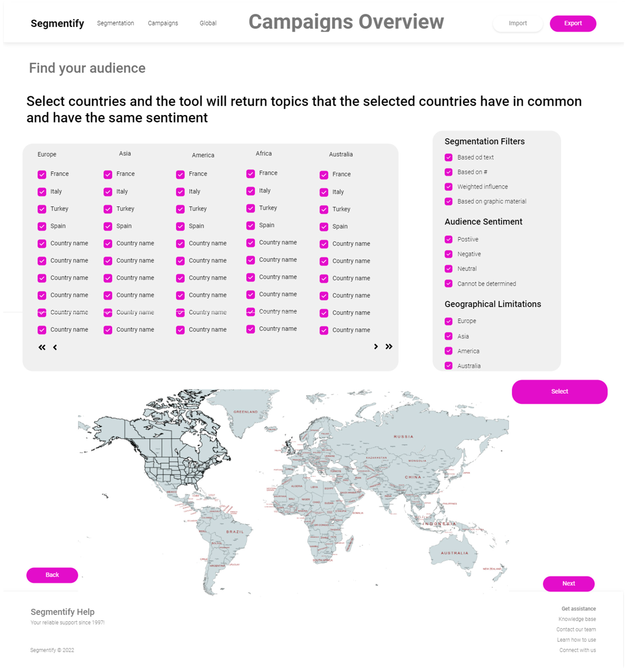This screenshot has width=626, height=672.
Task: Click the Segmentify logo
Action: click(x=57, y=23)
